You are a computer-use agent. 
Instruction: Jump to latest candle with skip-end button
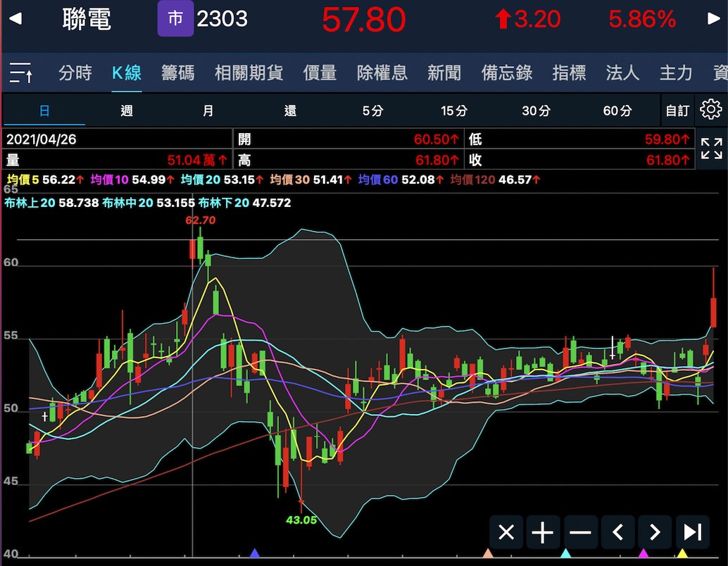click(692, 532)
